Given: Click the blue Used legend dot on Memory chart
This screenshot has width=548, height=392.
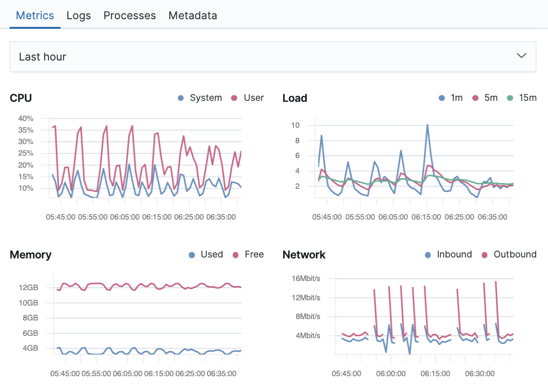Looking at the screenshot, I should click(x=192, y=255).
